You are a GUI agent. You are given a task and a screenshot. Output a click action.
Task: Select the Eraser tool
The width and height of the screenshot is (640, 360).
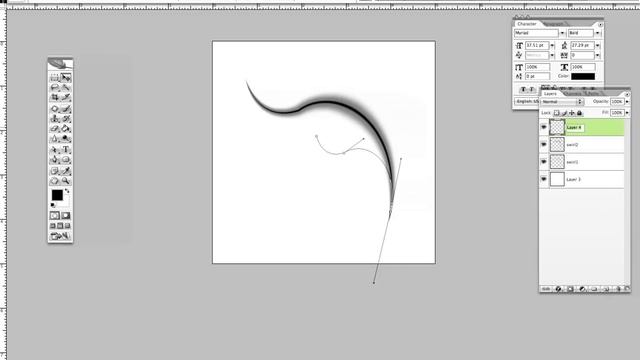(x=55, y=129)
